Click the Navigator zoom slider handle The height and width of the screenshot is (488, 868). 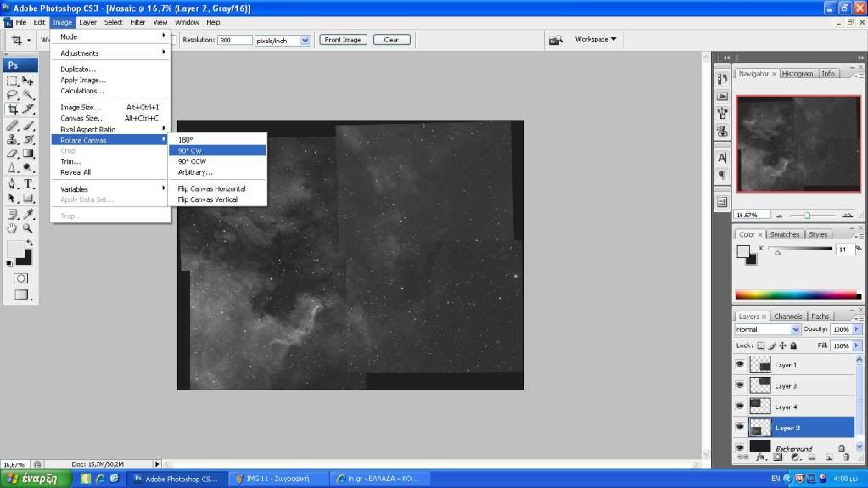pos(806,216)
